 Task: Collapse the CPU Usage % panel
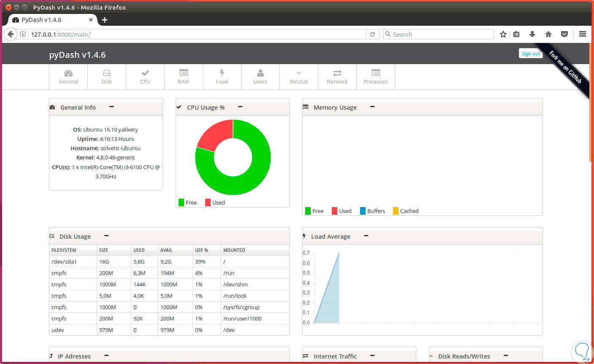coord(240,107)
